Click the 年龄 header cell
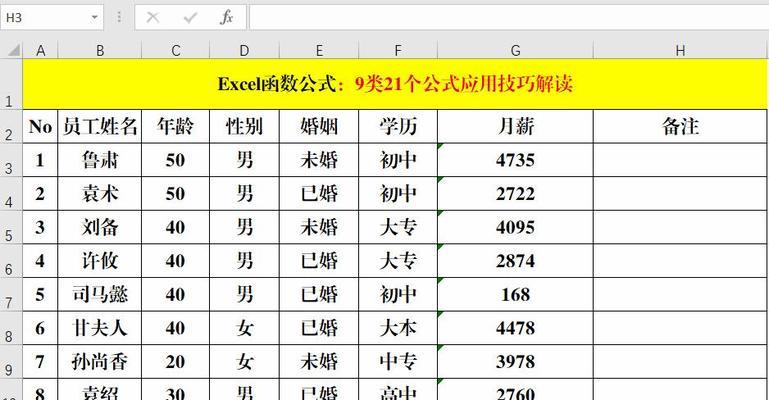 pos(176,126)
